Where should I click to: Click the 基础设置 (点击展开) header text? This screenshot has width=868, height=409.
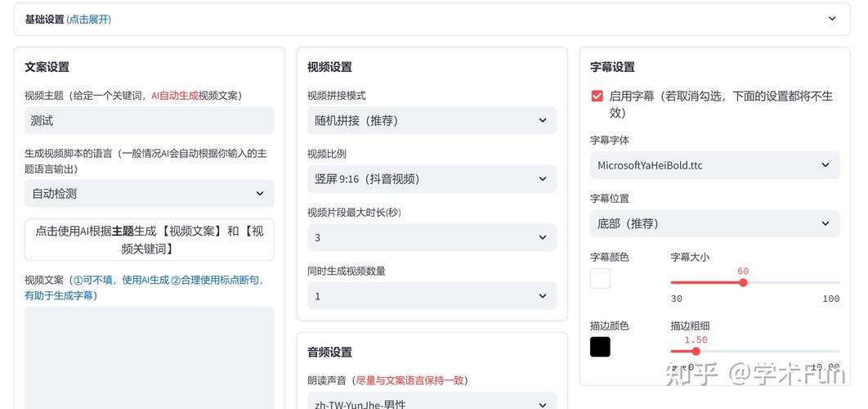point(68,20)
